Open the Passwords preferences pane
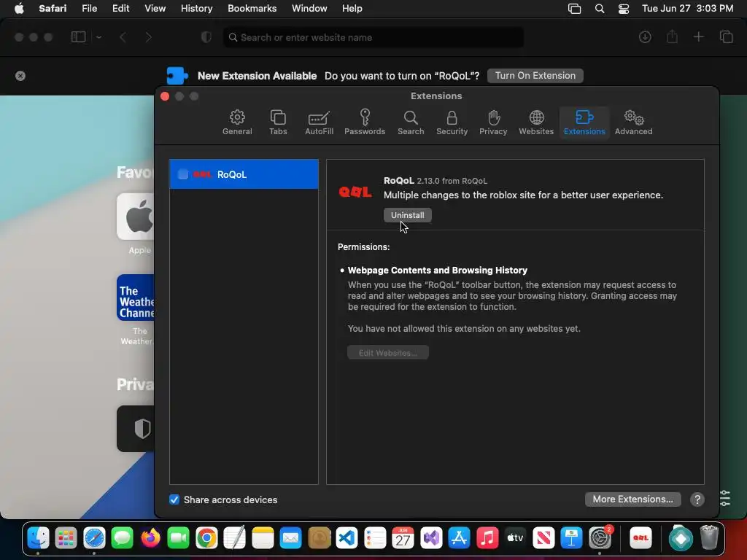The height and width of the screenshot is (560, 747). point(365,122)
